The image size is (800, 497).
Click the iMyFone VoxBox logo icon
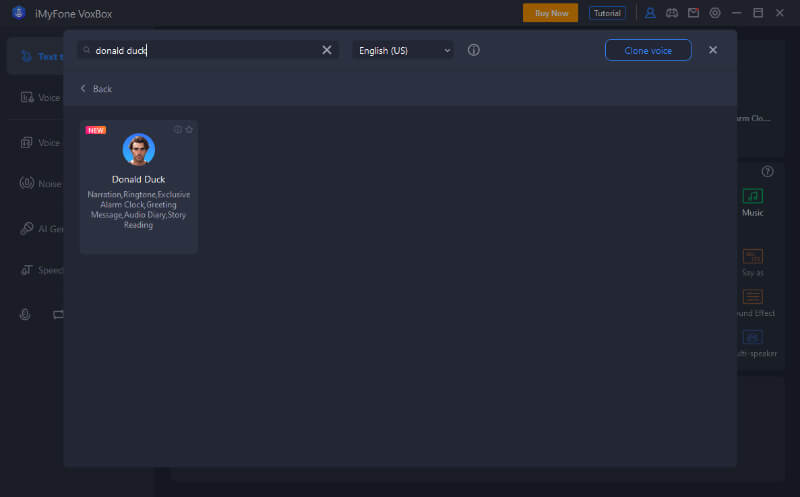pos(19,13)
